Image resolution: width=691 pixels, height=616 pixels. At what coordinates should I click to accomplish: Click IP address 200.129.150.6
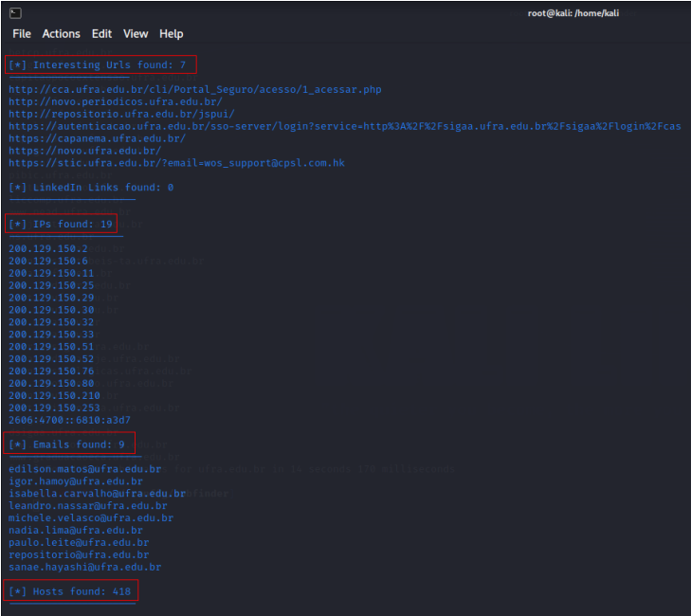(x=48, y=261)
